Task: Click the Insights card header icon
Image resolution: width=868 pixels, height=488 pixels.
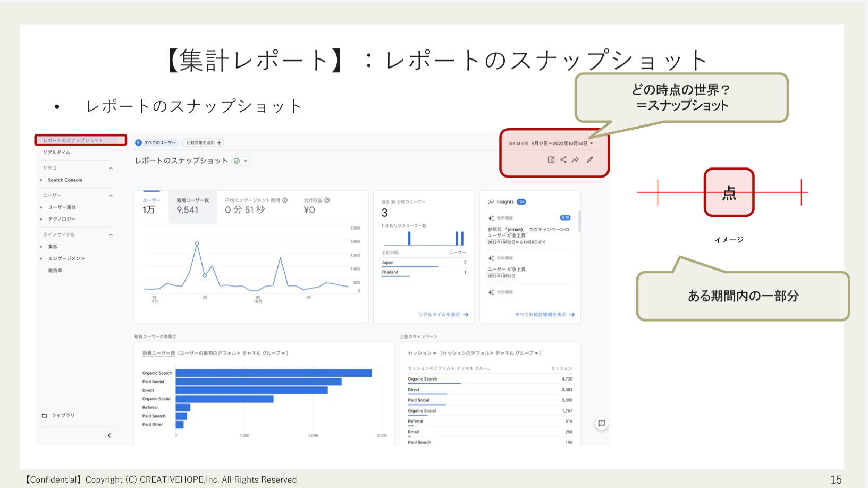Action: click(x=491, y=202)
